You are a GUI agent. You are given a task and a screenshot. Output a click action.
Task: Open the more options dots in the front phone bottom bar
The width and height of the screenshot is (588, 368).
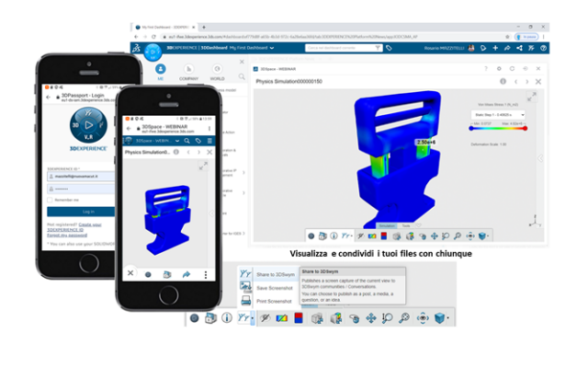pyautogui.click(x=206, y=275)
